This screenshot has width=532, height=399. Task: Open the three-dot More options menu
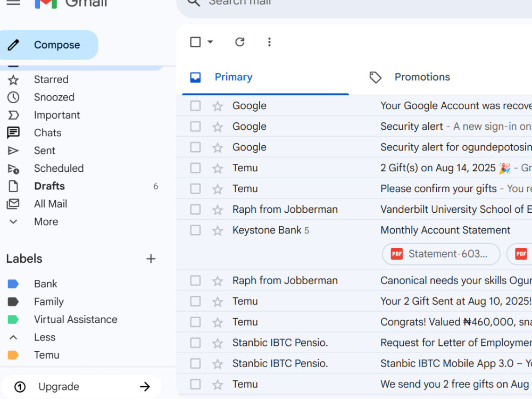click(269, 42)
